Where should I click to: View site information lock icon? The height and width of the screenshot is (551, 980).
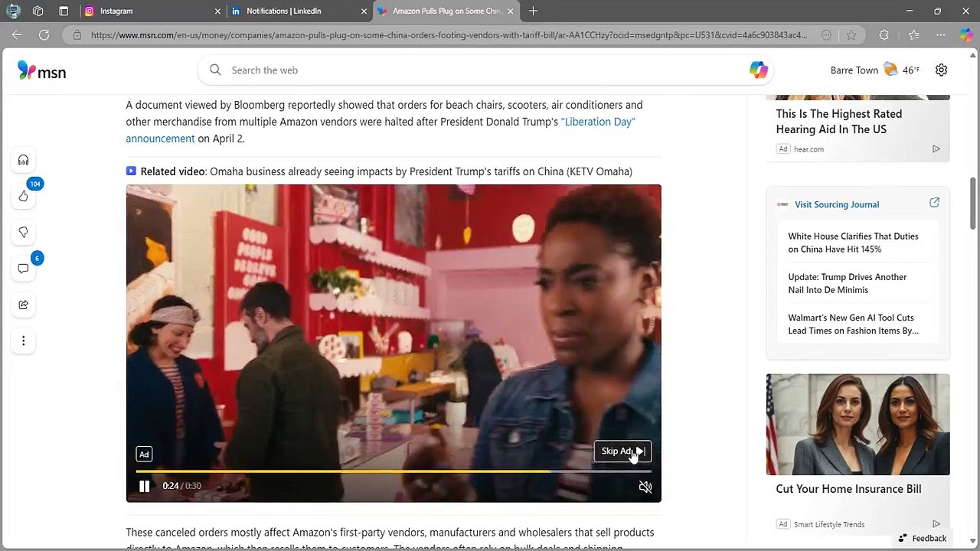point(77,35)
